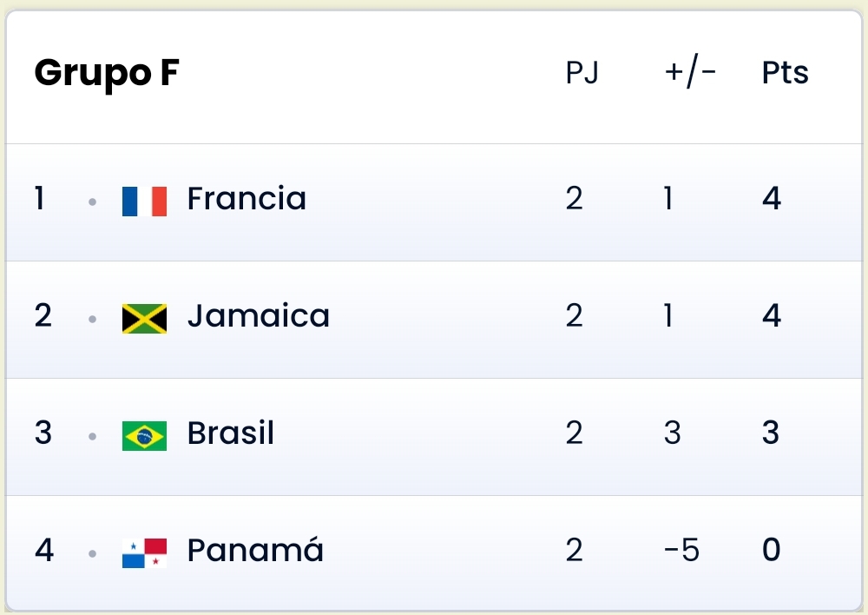The width and height of the screenshot is (868, 615).
Task: Click the rank number 3 for Brasil
Action: click(x=43, y=433)
